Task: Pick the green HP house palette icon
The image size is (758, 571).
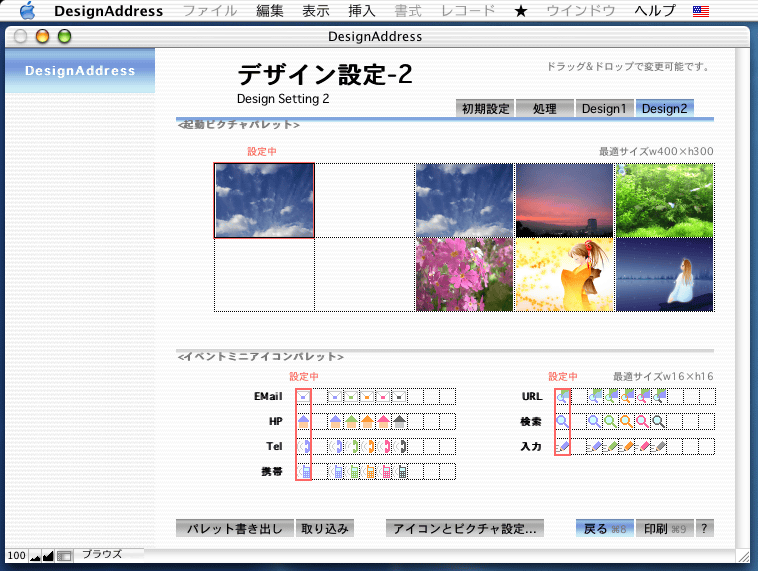Action: tap(351, 422)
